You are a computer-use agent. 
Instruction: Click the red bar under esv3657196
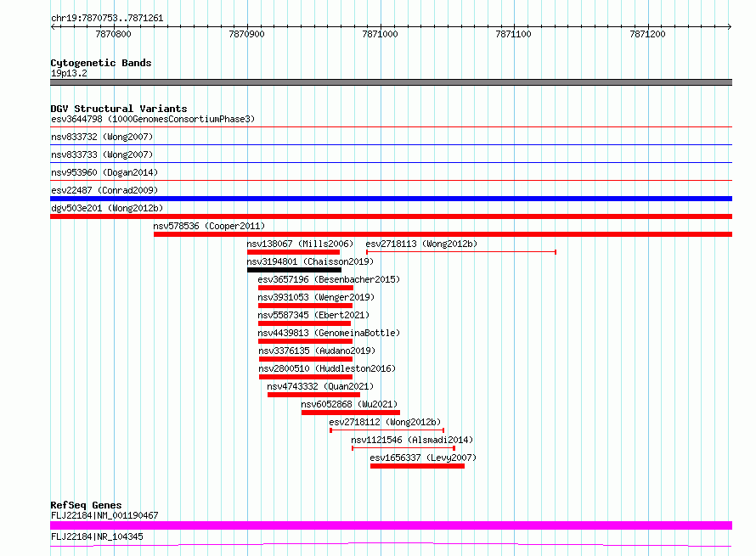pos(306,288)
